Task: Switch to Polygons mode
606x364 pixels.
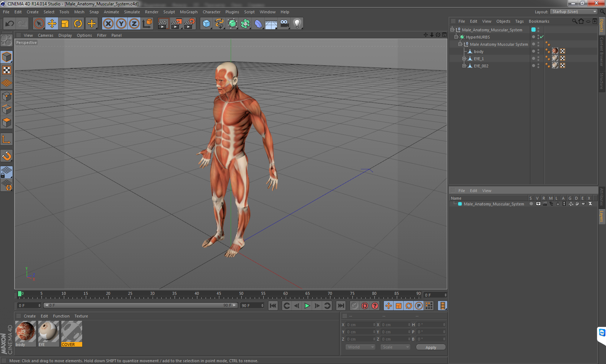Action: (x=6, y=123)
